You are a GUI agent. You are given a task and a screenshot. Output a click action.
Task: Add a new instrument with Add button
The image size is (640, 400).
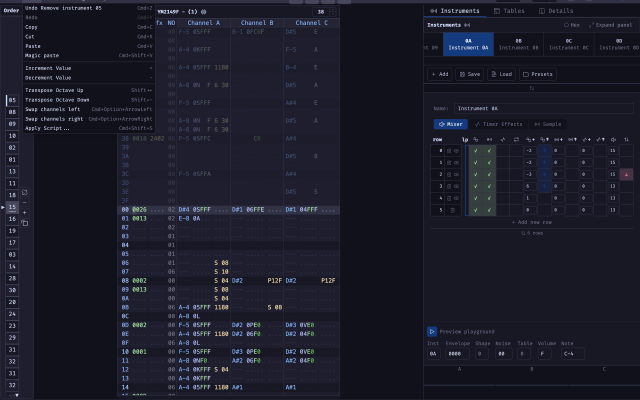(440, 74)
